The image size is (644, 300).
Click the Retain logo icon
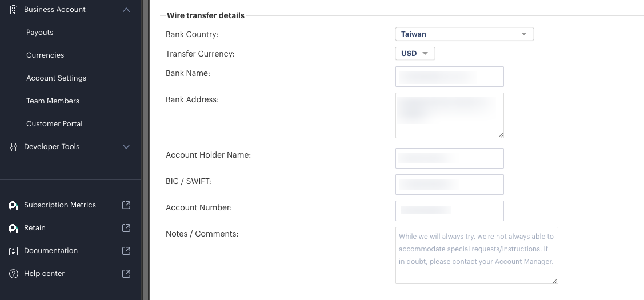[x=14, y=228]
